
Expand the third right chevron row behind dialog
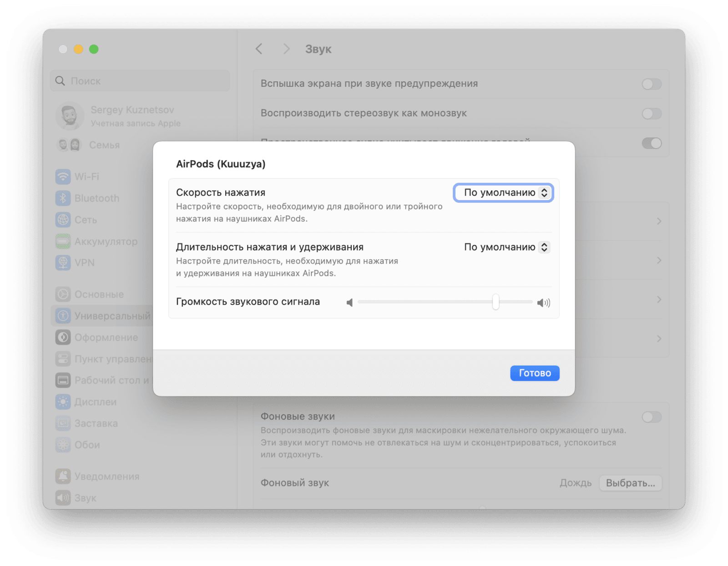[x=659, y=300]
